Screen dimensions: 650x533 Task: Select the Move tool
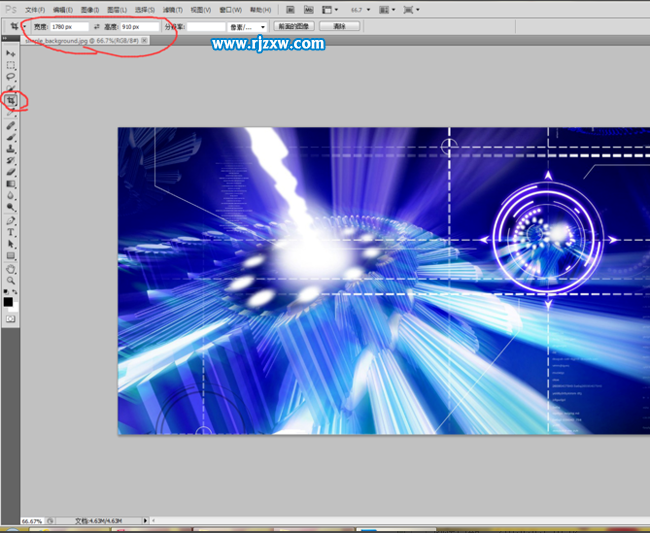11,52
